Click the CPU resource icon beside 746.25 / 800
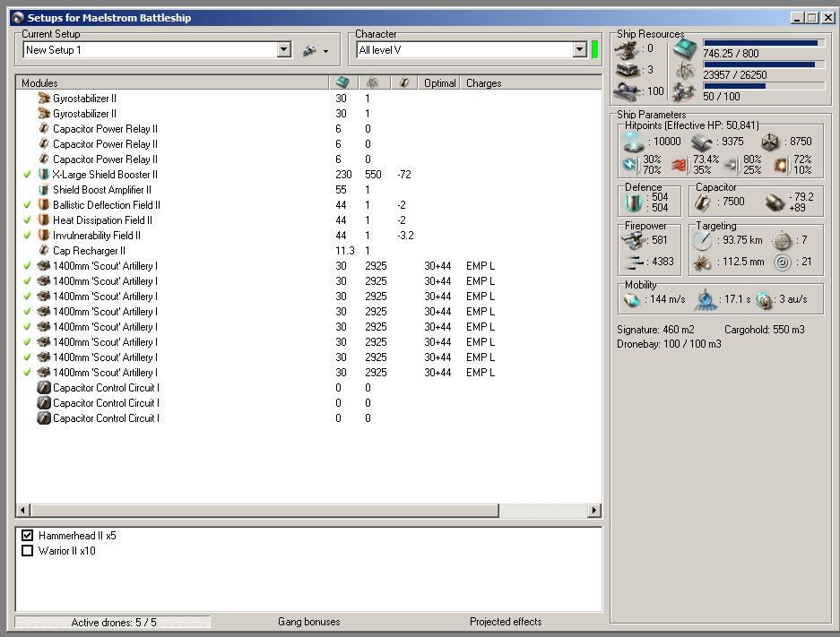The image size is (840, 637). [685, 49]
